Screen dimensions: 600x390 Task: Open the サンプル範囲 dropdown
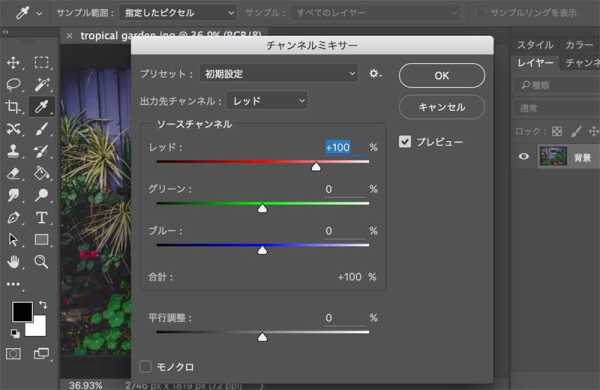click(x=178, y=13)
